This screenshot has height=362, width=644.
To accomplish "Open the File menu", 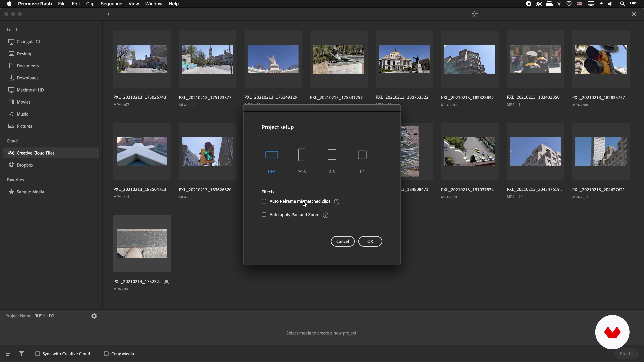I will point(62,4).
